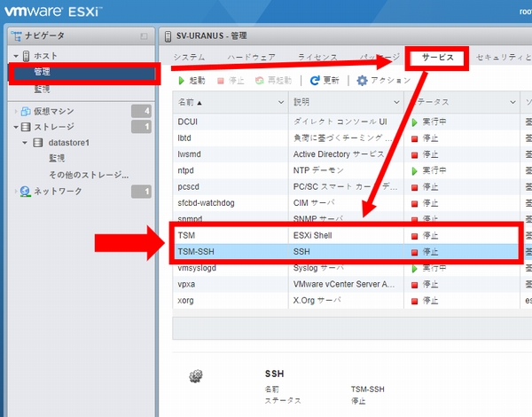The image size is (532, 417).
Task: Switch to the パッケージ tab
Action: click(379, 57)
